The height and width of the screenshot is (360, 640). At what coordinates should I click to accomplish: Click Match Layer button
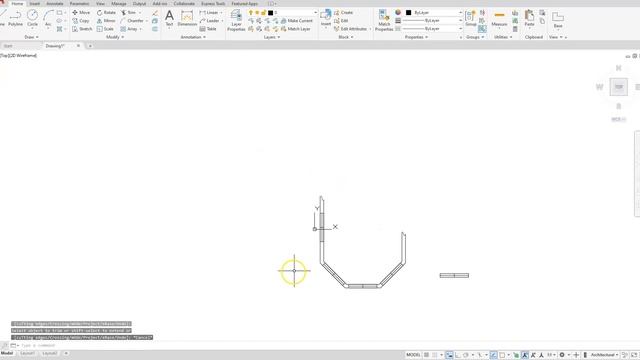pyautogui.click(x=296, y=29)
